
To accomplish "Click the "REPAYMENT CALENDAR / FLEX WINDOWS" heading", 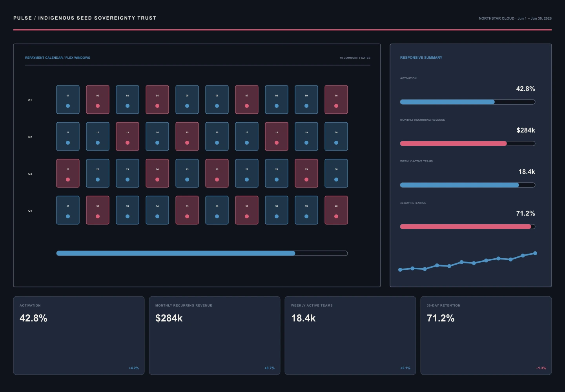I will click(58, 58).
